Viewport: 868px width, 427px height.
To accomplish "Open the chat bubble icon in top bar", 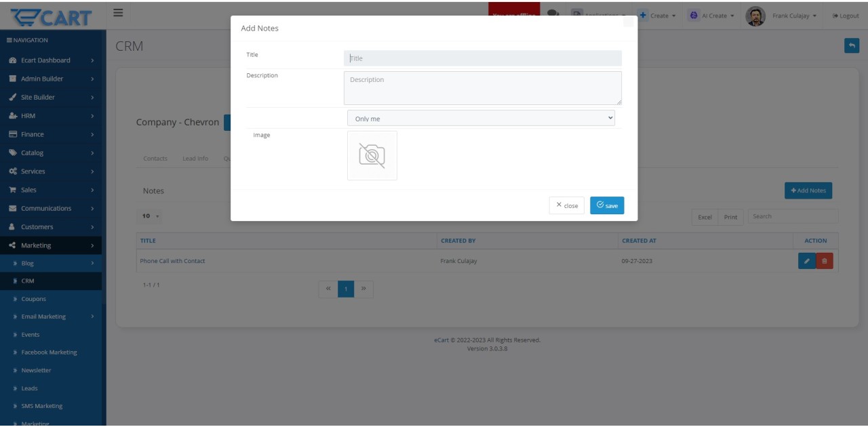I will 553,15.
